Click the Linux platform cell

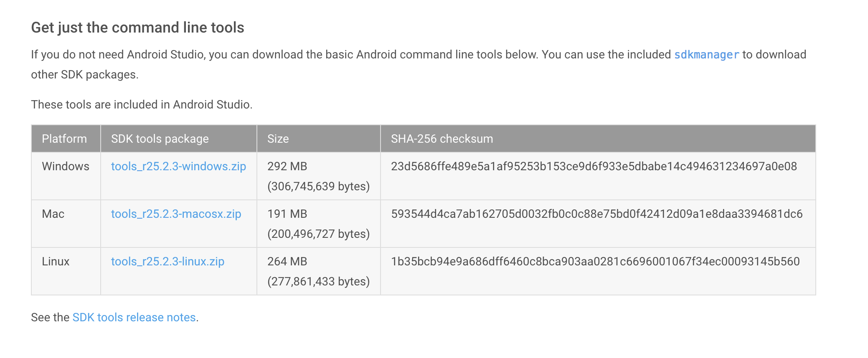coord(56,262)
